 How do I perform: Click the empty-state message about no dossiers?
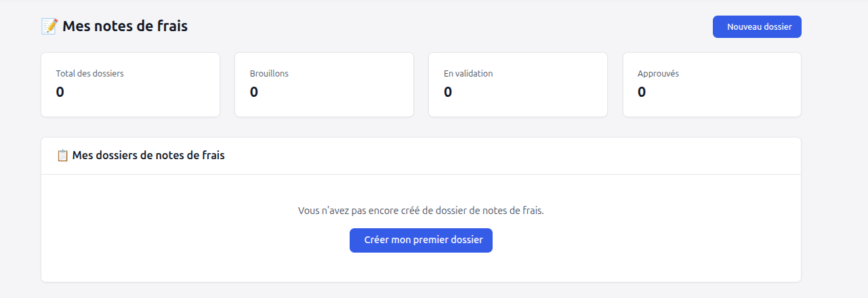click(421, 211)
